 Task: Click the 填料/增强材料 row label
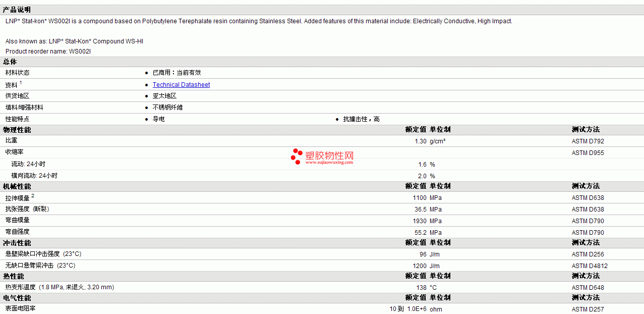(24, 108)
